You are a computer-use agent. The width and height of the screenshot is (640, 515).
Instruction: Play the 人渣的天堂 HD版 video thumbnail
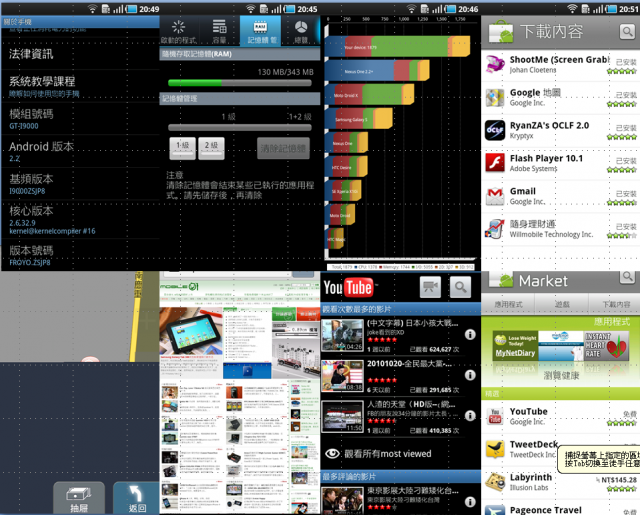[x=342, y=416]
